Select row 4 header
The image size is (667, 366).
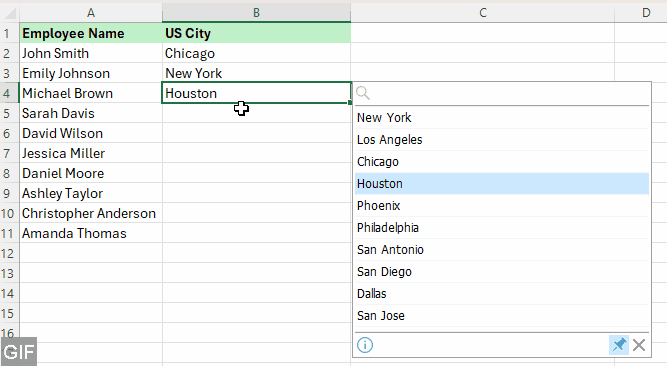click(9, 93)
